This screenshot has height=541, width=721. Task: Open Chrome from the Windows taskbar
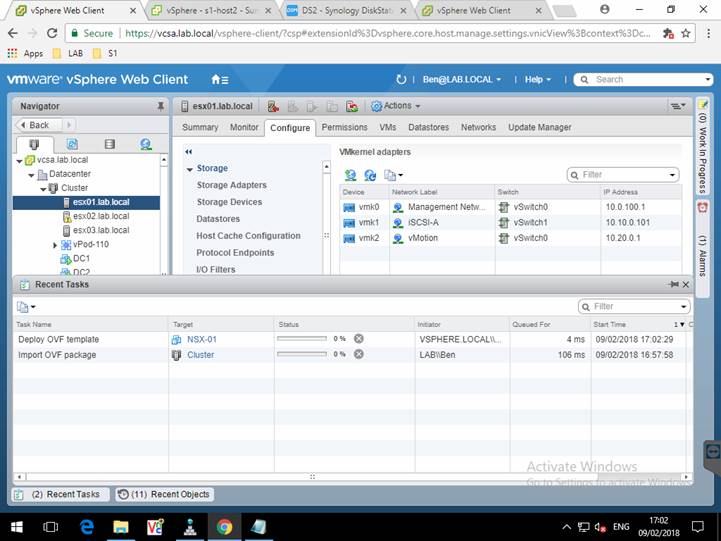pyautogui.click(x=224, y=527)
